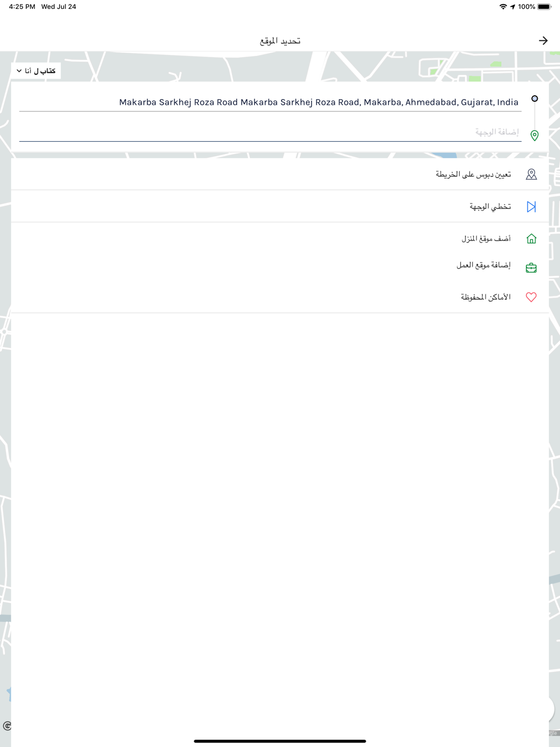Image resolution: width=560 pixels, height=747 pixels.
Task: Tap the blue skip-forward icon
Action: (531, 207)
